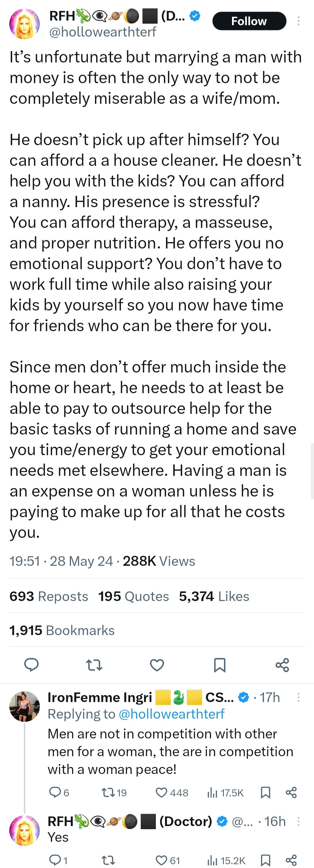The height and width of the screenshot is (868, 314).
Task: Click the @hollowearthterf mention link
Action: [x=172, y=714]
